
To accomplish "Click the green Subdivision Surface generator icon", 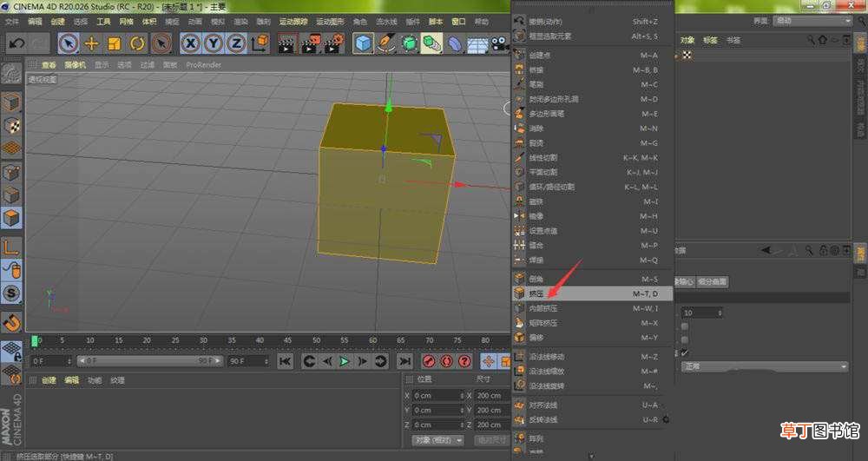I will coord(409,43).
